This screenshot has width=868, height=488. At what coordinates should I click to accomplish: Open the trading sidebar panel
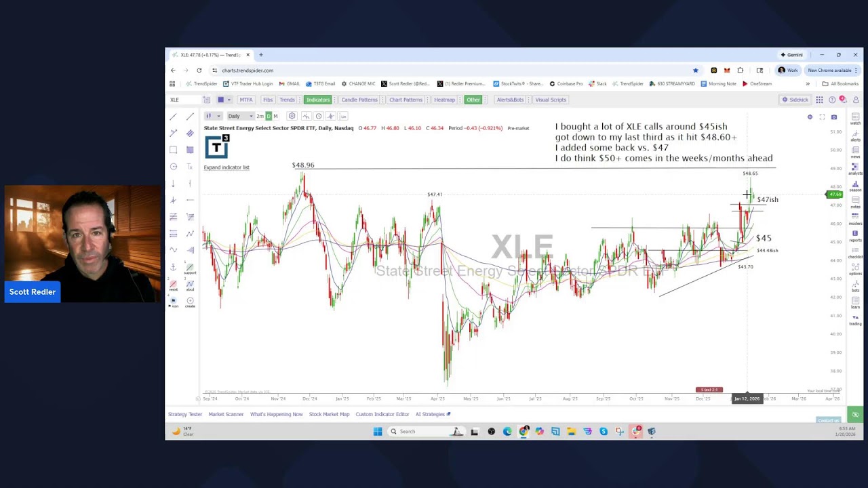855,319
